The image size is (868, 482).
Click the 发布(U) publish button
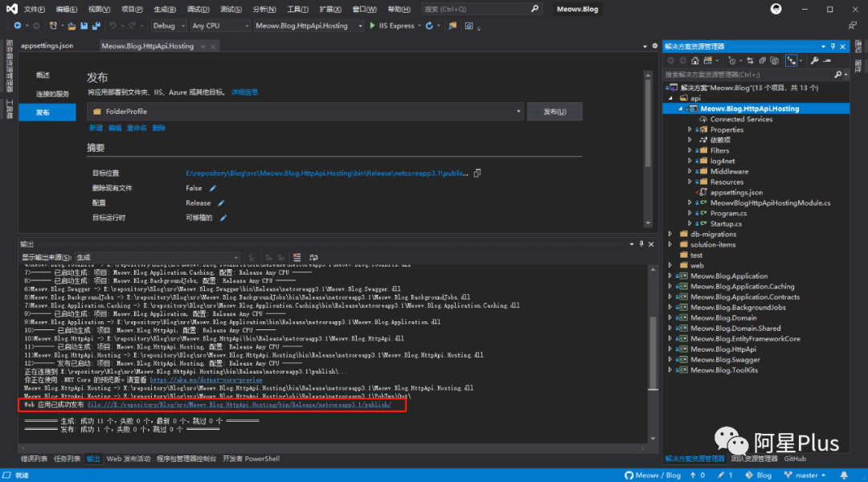pyautogui.click(x=554, y=112)
